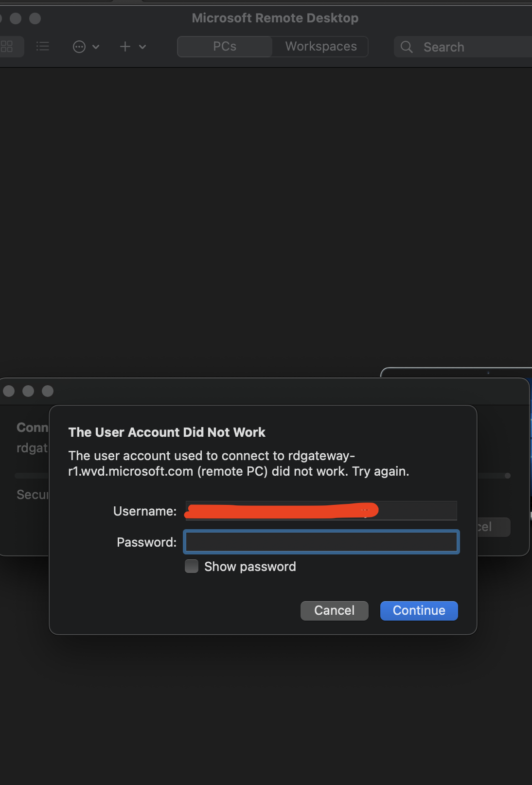This screenshot has width=532, height=785.
Task: Close the connection progress window
Action: (9, 391)
